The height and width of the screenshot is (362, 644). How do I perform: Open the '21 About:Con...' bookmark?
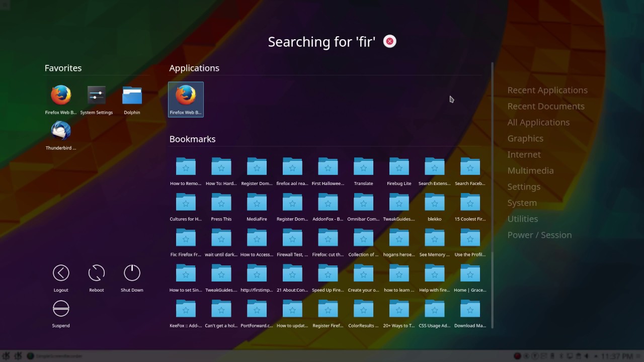point(292,278)
